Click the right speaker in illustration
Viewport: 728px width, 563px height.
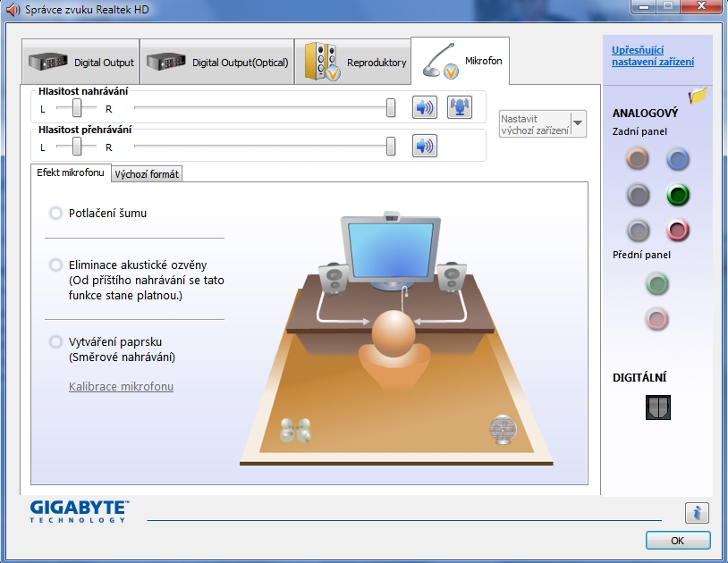coord(452,278)
